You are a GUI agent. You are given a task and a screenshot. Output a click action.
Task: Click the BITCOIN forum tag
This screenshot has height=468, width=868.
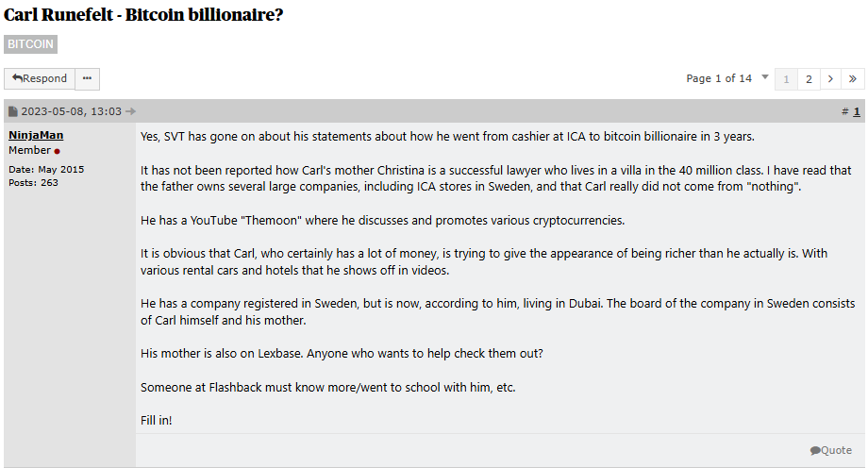(x=31, y=44)
